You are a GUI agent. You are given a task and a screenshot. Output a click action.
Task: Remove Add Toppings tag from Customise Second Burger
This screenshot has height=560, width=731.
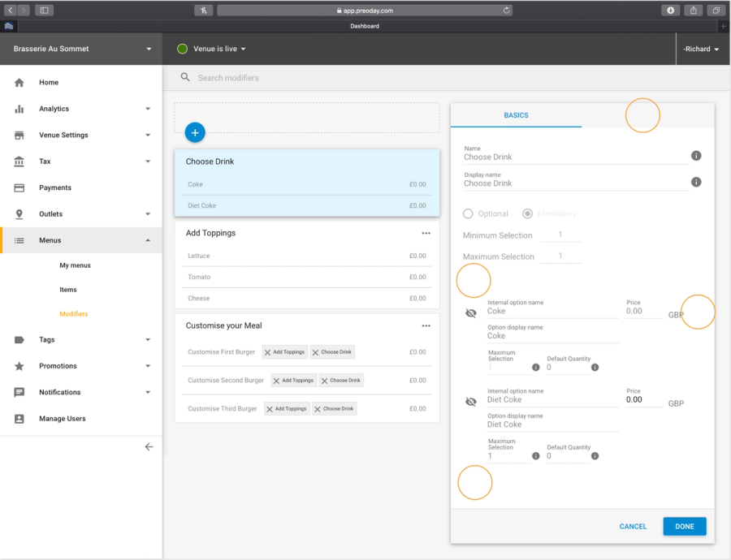point(276,381)
